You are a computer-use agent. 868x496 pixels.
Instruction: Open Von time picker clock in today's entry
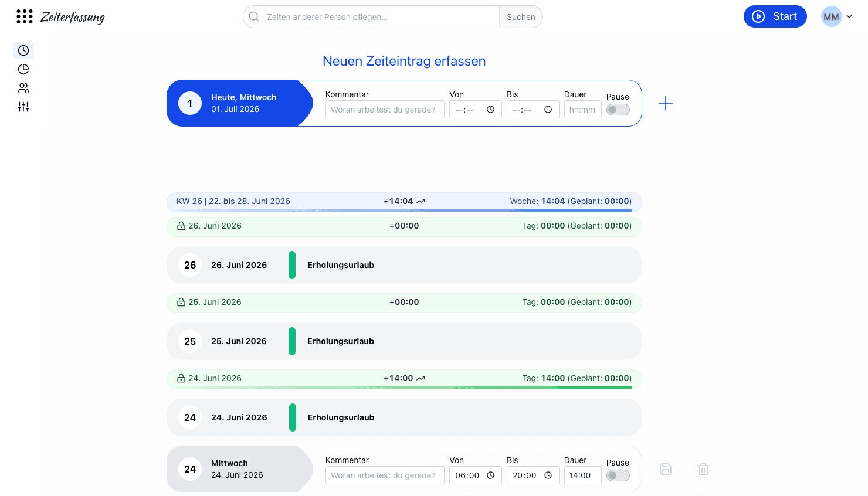[x=491, y=110]
